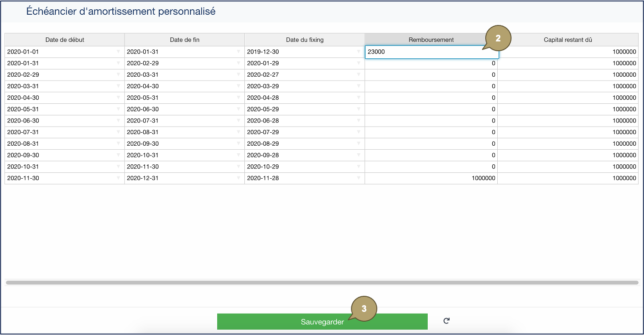This screenshot has width=644, height=335.
Task: Open the Date du fixing dropdown for 2020-11-28
Action: pyautogui.click(x=359, y=178)
